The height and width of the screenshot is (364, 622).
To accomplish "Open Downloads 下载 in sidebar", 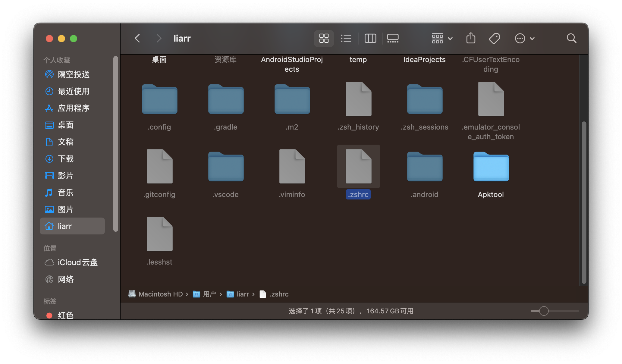I will (72, 158).
